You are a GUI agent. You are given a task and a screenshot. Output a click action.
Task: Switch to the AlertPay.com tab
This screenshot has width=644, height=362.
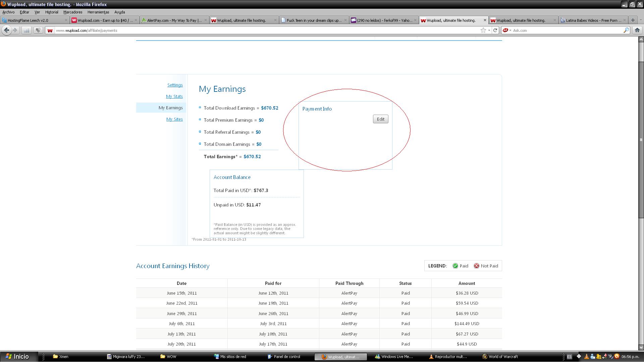pos(174,20)
